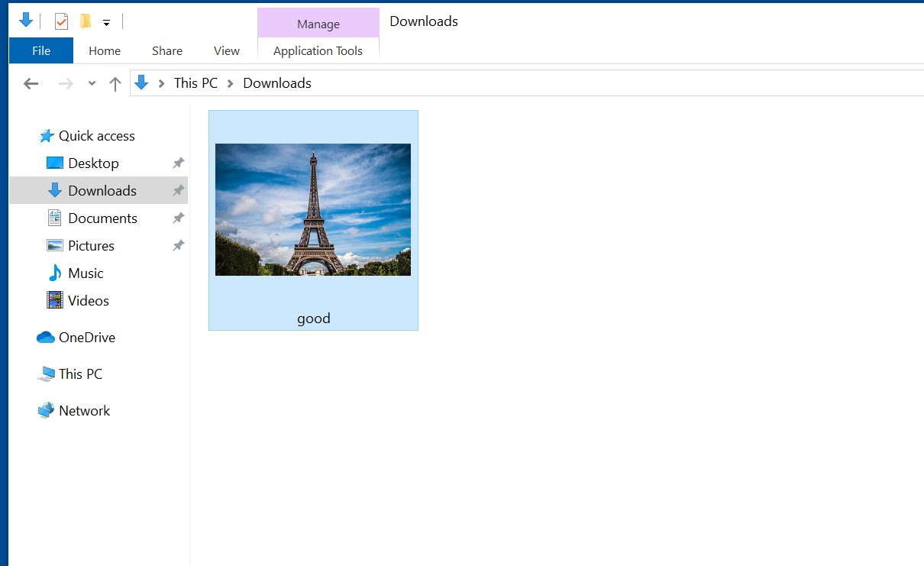This screenshot has width=924, height=566.
Task: Select the Eiffel Tower thumbnail named good
Action: pyautogui.click(x=313, y=210)
